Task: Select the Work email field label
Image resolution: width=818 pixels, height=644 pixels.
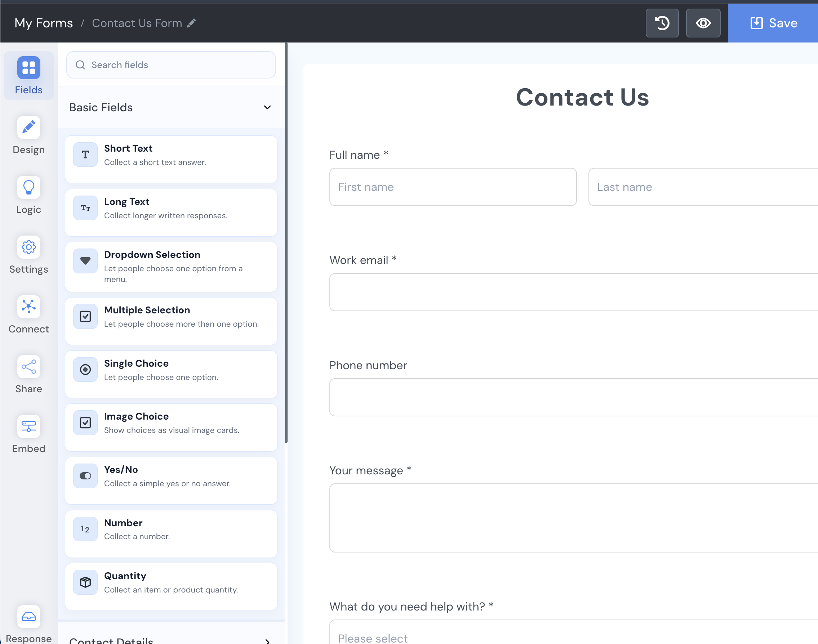Action: 363,260
